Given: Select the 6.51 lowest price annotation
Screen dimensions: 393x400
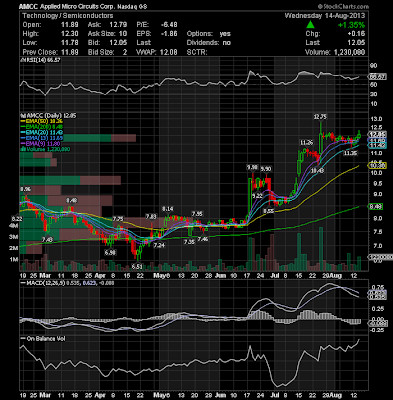Looking at the screenshot, I should [x=137, y=267].
